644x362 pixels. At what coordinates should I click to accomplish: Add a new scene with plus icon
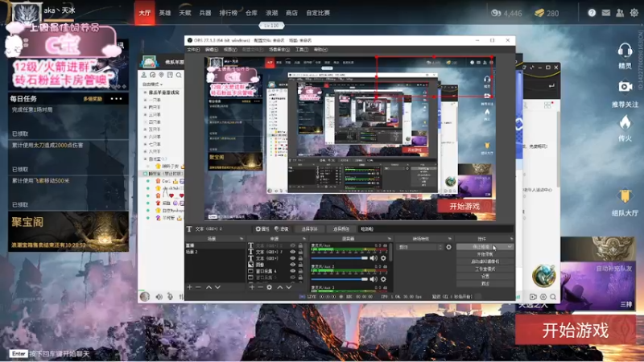pyautogui.click(x=189, y=287)
